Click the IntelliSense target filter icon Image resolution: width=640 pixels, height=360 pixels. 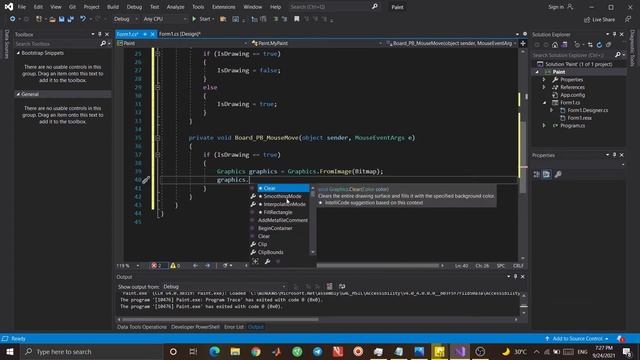(x=256, y=261)
